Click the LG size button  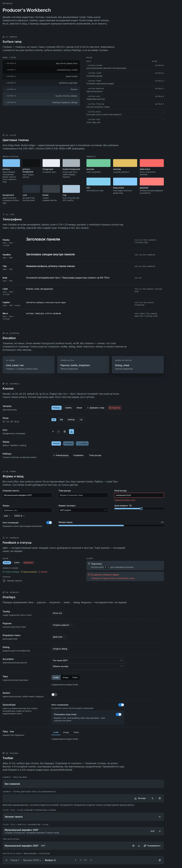[81, 420]
